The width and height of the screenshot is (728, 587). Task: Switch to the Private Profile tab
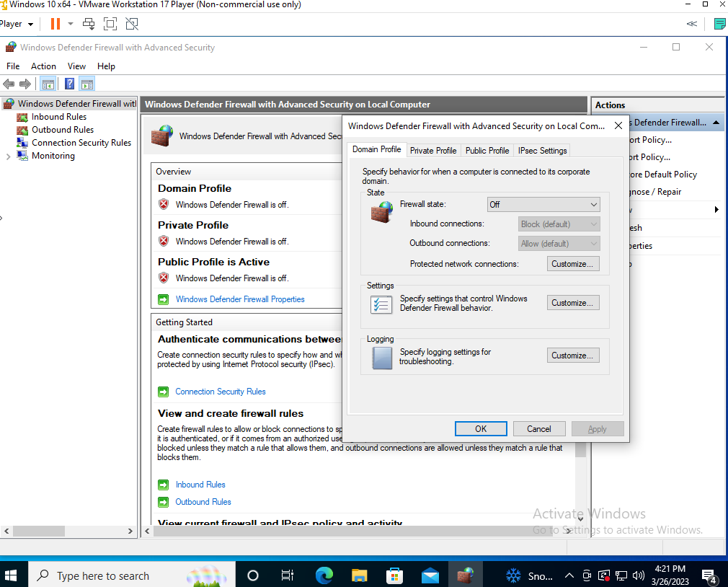pos(433,151)
